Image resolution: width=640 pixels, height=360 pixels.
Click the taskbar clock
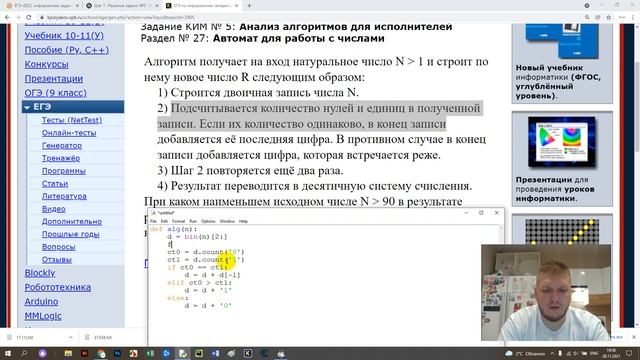click(611, 353)
